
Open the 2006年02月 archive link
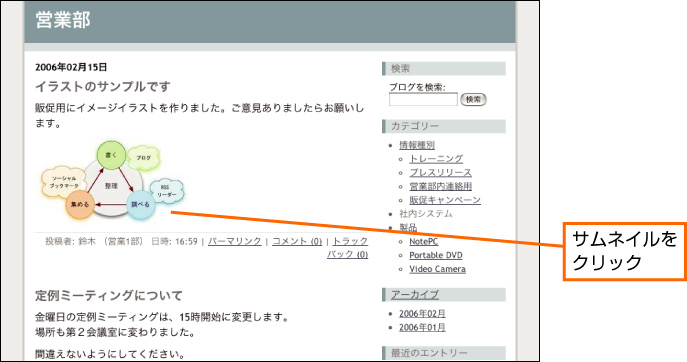coord(422,314)
